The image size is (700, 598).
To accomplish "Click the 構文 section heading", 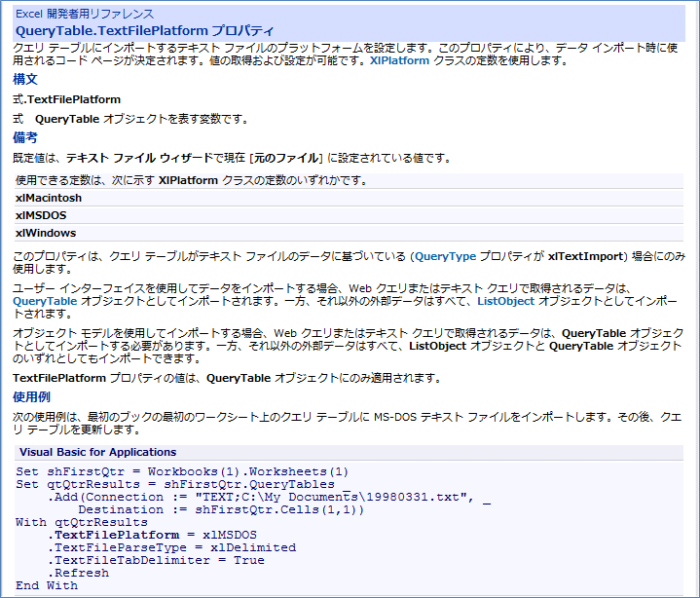I will pyautogui.click(x=25, y=79).
